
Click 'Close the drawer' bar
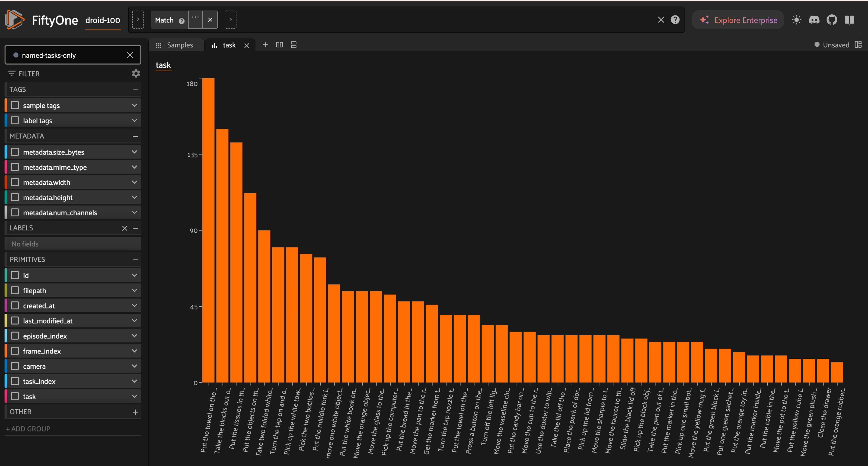pos(822,371)
